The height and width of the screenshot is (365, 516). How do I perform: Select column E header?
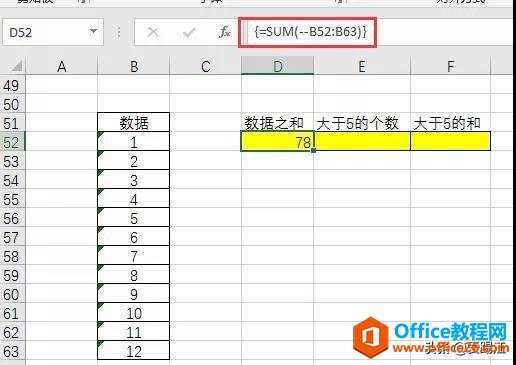point(362,66)
